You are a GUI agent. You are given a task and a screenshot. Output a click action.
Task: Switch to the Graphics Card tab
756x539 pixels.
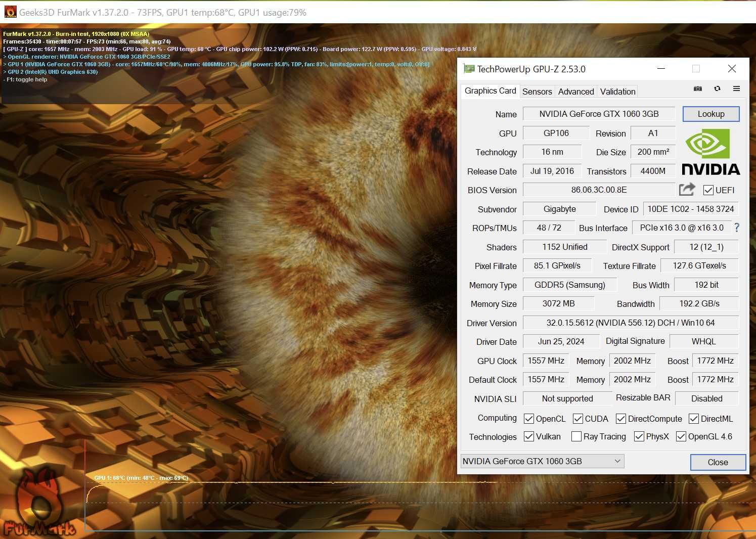pos(490,91)
